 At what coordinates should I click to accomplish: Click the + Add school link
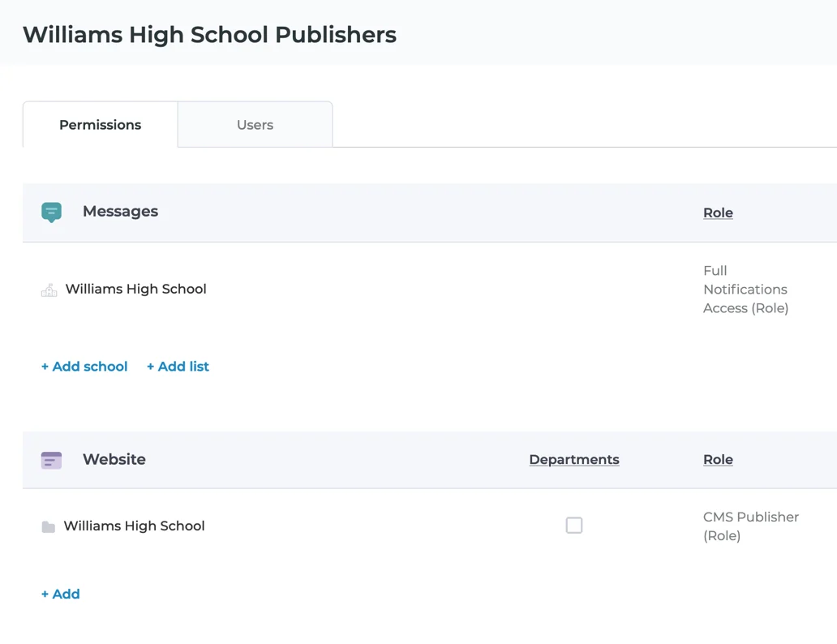84,367
